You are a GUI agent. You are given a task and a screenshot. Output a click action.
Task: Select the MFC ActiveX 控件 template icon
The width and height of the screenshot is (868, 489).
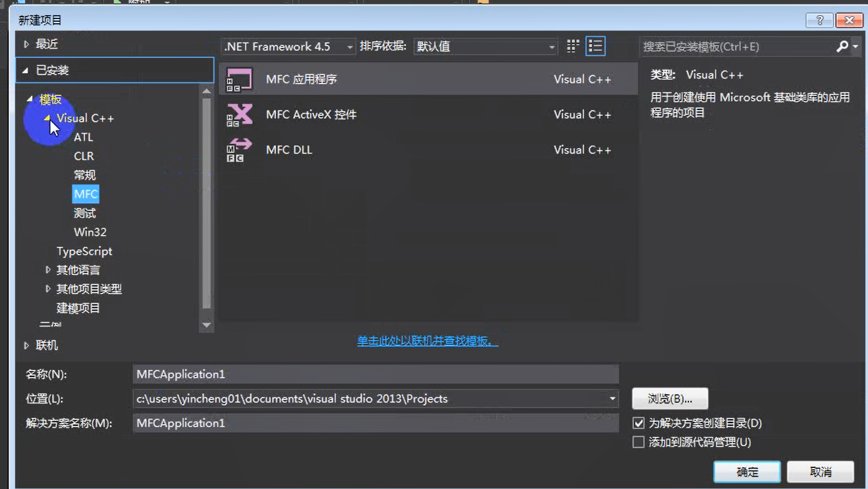click(x=238, y=114)
